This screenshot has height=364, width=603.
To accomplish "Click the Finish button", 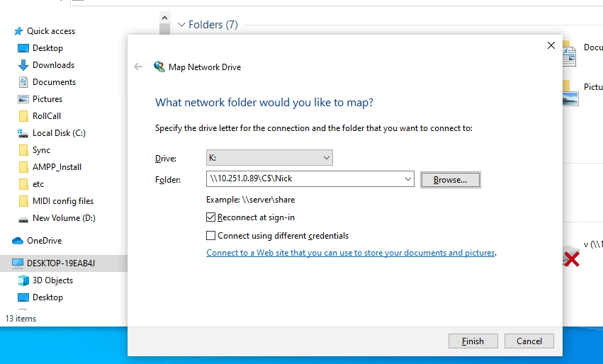I will coord(473,341).
